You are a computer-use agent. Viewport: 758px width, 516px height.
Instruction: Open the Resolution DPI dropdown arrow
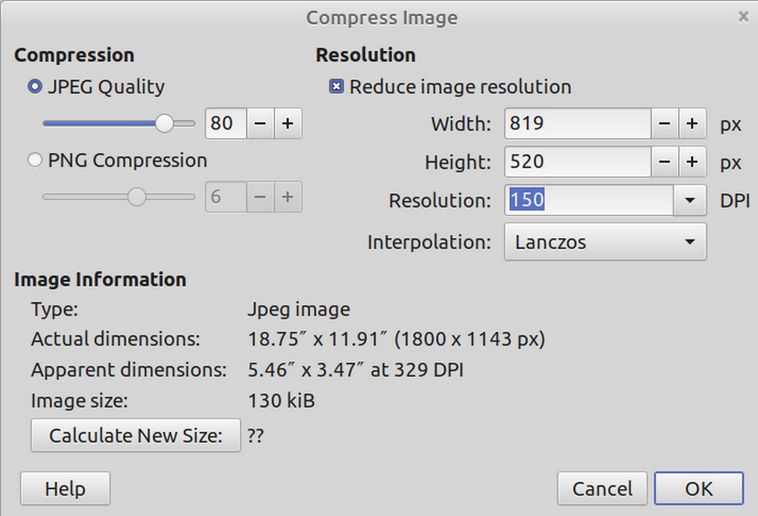coord(689,200)
